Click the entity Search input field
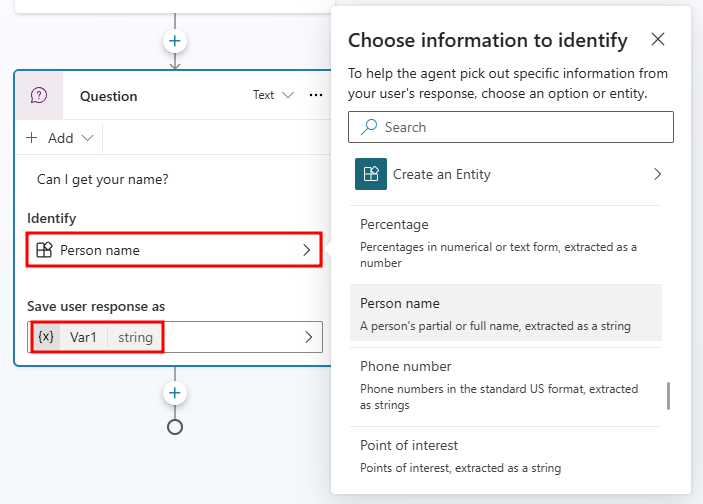 pyautogui.click(x=520, y=127)
